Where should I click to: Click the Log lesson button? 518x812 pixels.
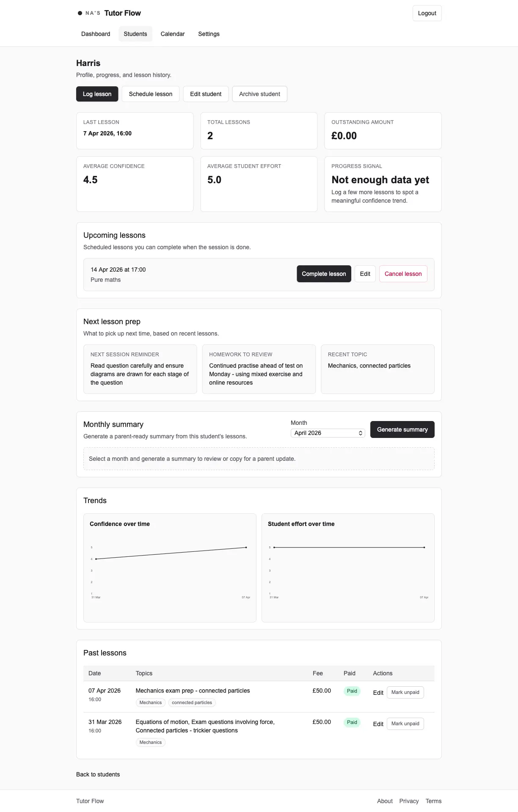pyautogui.click(x=97, y=94)
